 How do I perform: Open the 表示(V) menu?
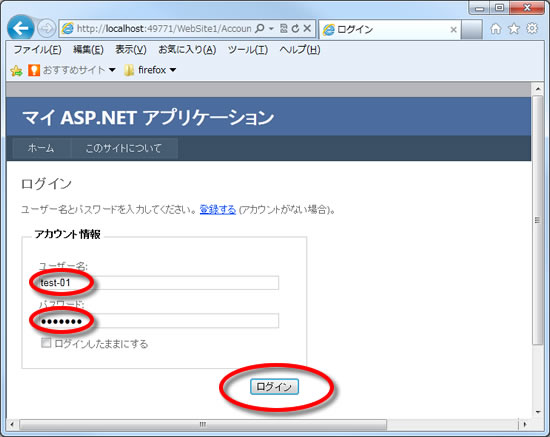[x=131, y=50]
